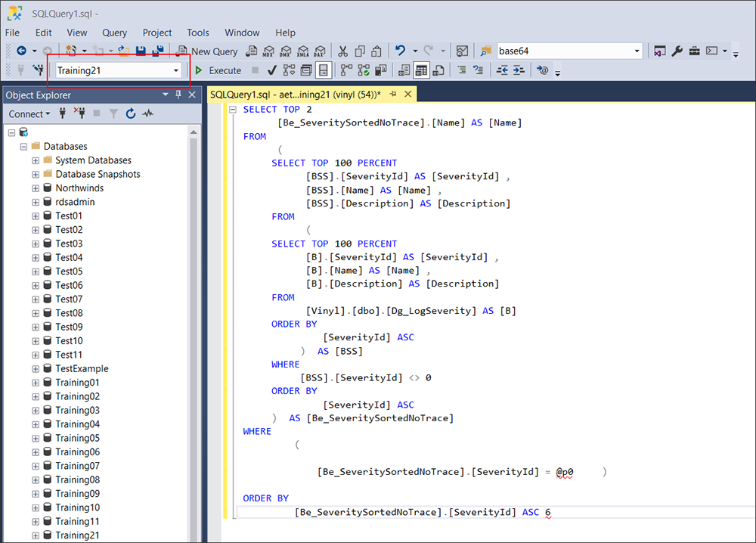Select the TestExample database
The image size is (756, 543).
(x=82, y=368)
